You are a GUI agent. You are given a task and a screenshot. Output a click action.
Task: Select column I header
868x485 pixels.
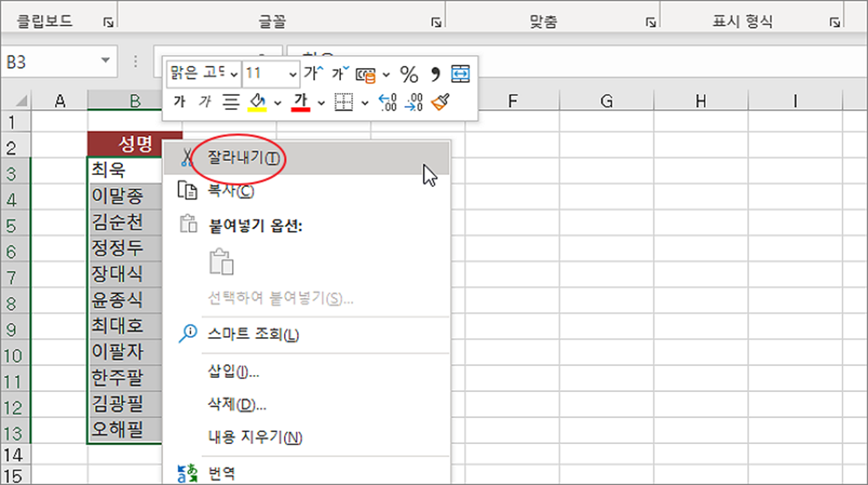[794, 101]
